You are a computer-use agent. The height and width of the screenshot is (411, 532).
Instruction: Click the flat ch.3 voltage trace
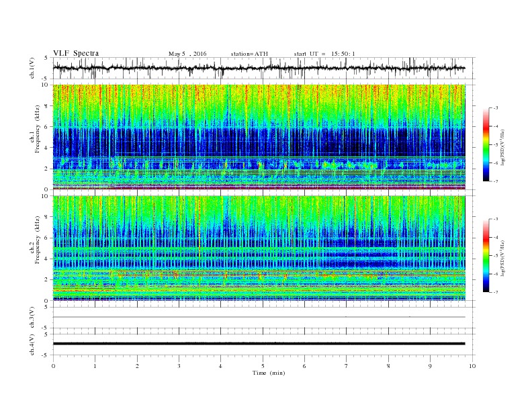pyautogui.click(x=259, y=317)
